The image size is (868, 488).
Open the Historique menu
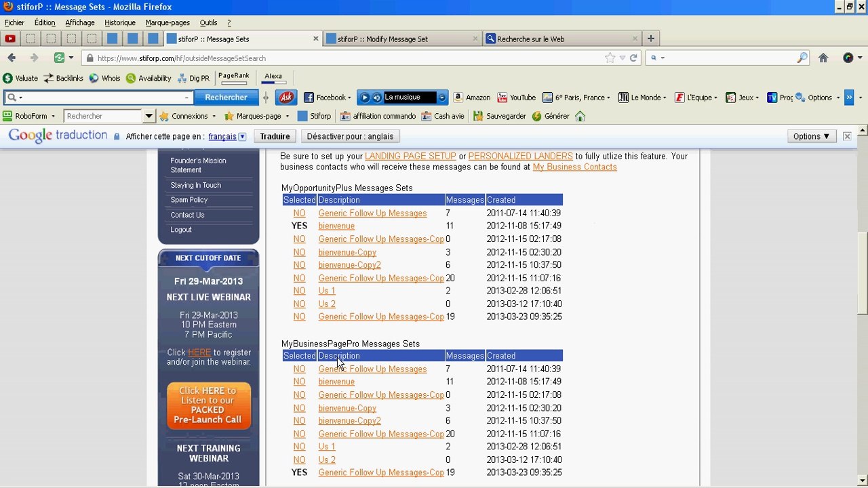120,22
